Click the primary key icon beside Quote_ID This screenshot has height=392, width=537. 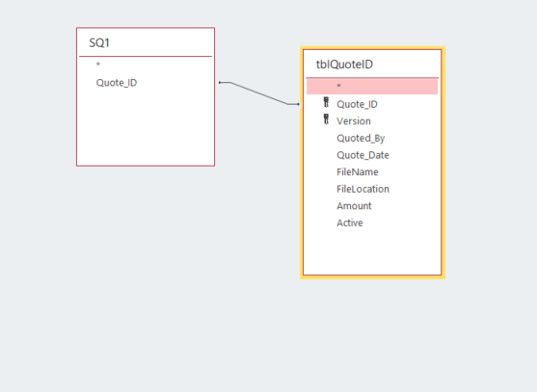[x=326, y=102]
